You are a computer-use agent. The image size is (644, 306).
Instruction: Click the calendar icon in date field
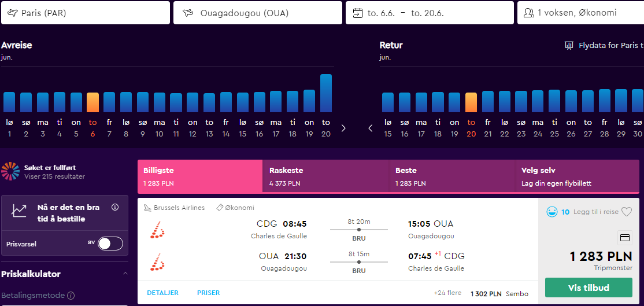358,13
